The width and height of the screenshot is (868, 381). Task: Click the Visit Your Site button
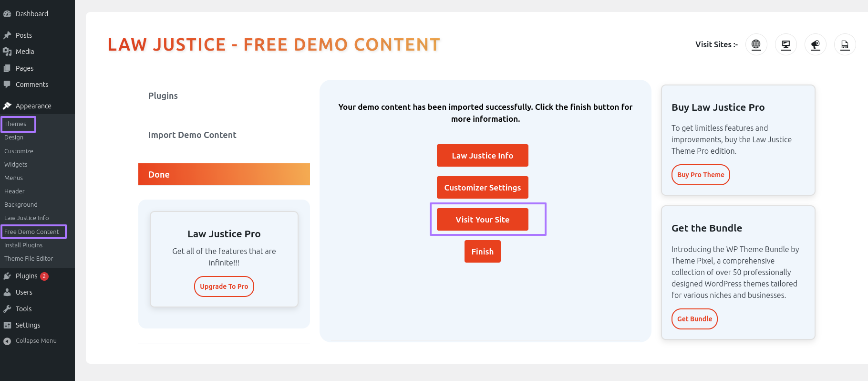[x=483, y=220]
